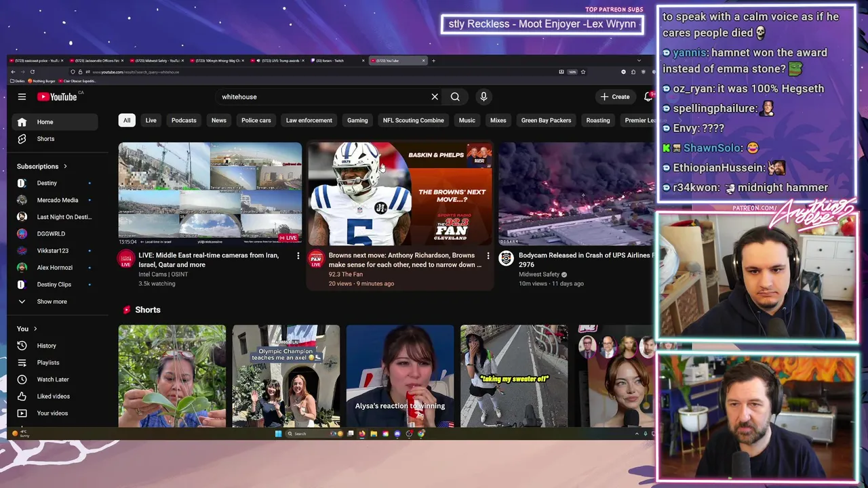868x488 pixels.
Task: Start voice search with the microphone
Action: (484, 97)
